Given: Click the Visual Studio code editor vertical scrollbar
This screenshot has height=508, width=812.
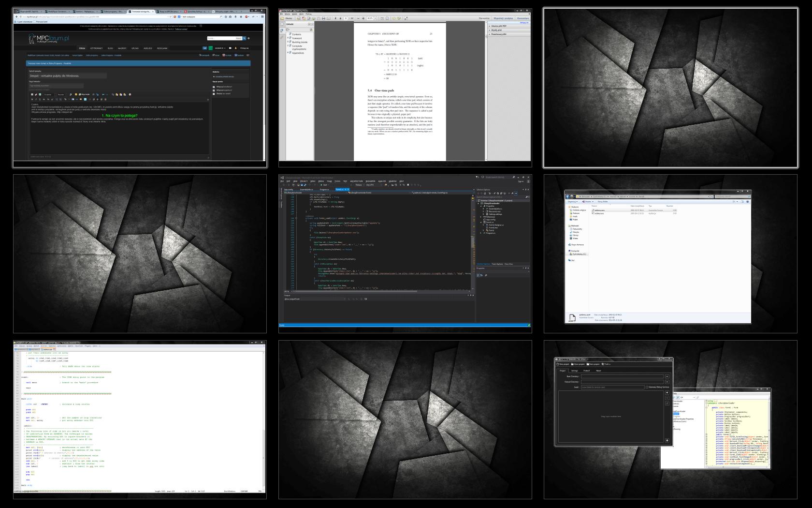Looking at the screenshot, I should tap(473, 242).
